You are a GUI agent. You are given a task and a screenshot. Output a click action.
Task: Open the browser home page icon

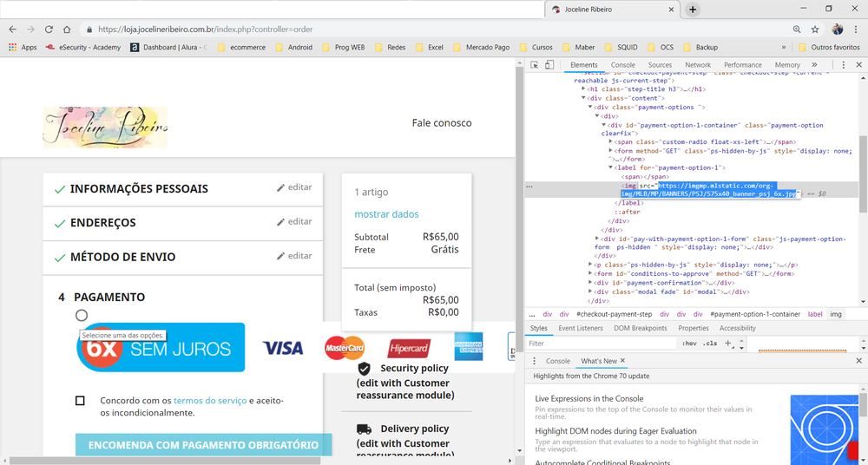(67, 29)
